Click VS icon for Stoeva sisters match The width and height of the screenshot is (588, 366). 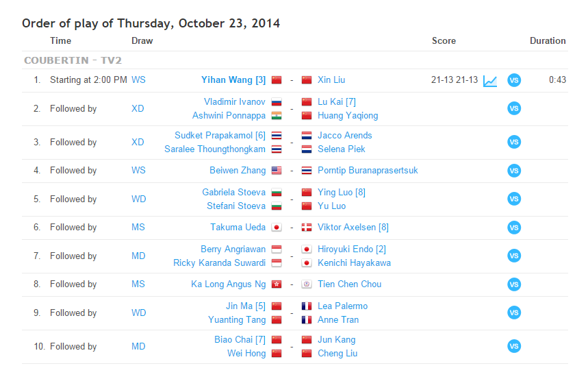click(514, 199)
